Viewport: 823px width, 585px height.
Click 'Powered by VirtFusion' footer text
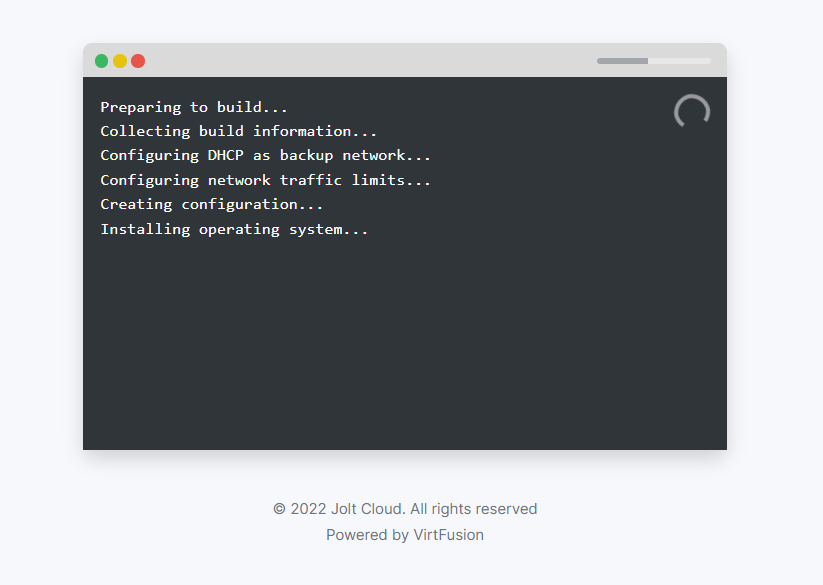(x=405, y=535)
